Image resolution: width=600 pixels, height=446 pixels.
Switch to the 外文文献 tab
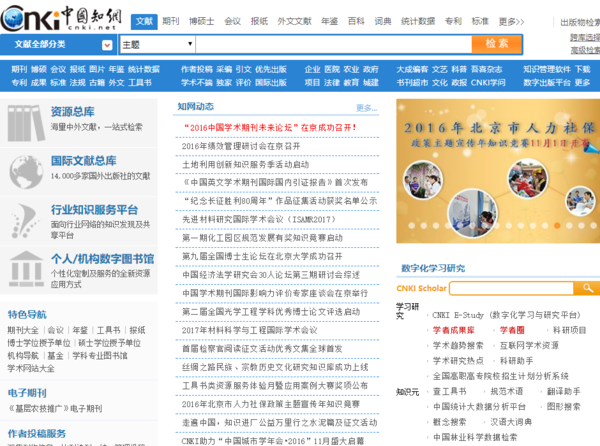[294, 21]
